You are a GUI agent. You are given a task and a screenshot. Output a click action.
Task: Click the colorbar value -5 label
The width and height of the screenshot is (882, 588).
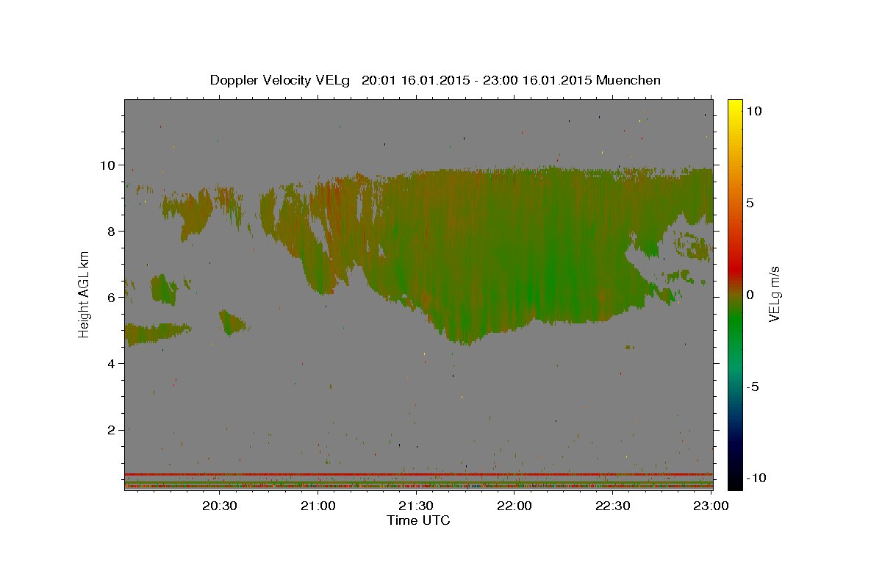click(x=753, y=387)
